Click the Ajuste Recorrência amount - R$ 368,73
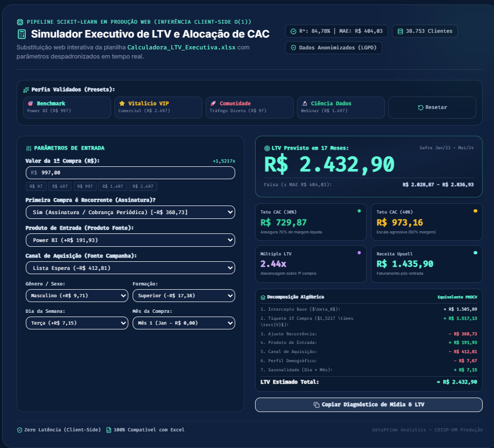 tap(463, 334)
